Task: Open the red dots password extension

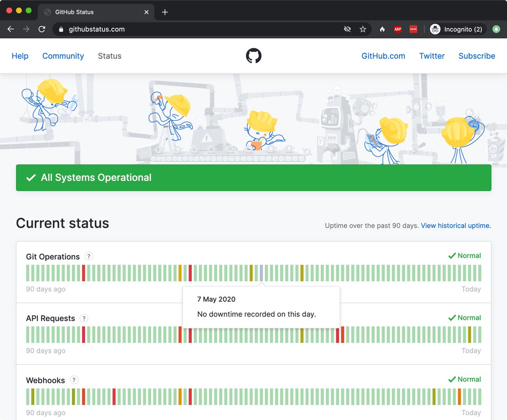Action: pyautogui.click(x=413, y=29)
